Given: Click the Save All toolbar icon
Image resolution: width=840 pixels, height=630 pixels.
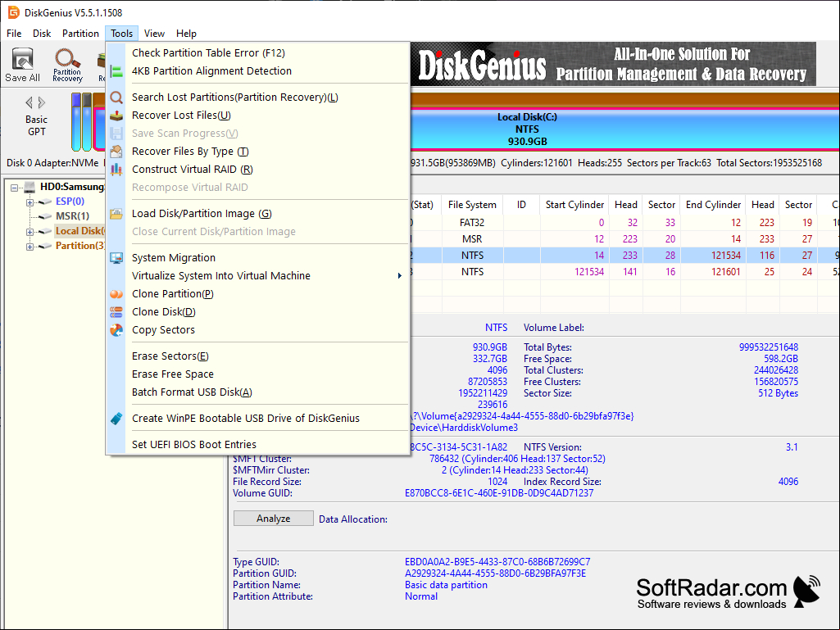Looking at the screenshot, I should tap(22, 64).
